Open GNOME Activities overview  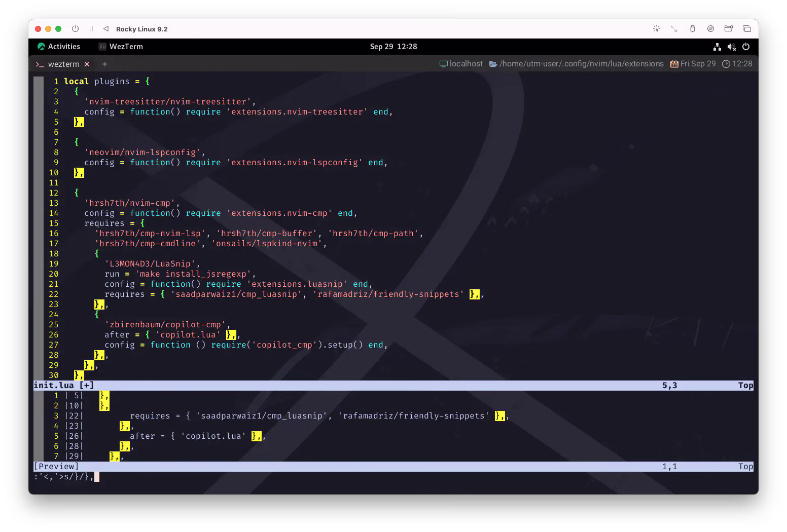tap(59, 47)
